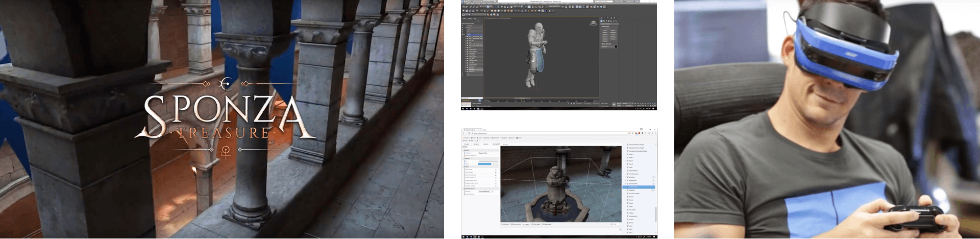
Task: Click the 3ds Max time slider handle
Action: pos(521,98)
